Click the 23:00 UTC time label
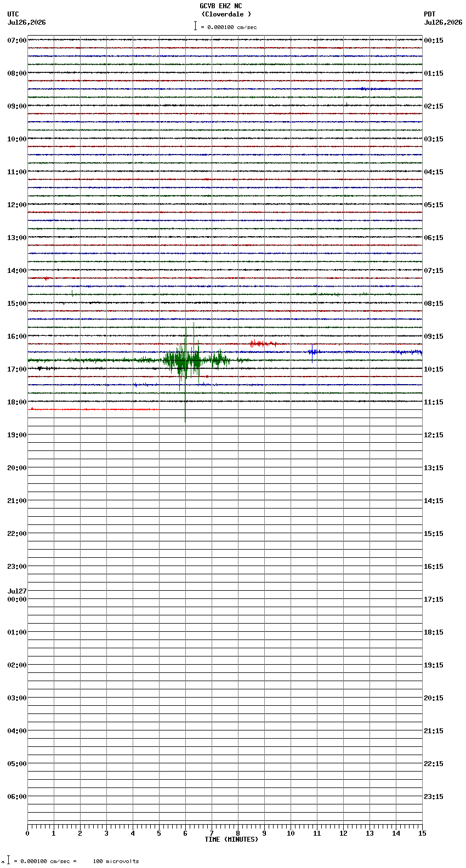Image resolution: width=466 pixels, height=868 pixels. 17,567
